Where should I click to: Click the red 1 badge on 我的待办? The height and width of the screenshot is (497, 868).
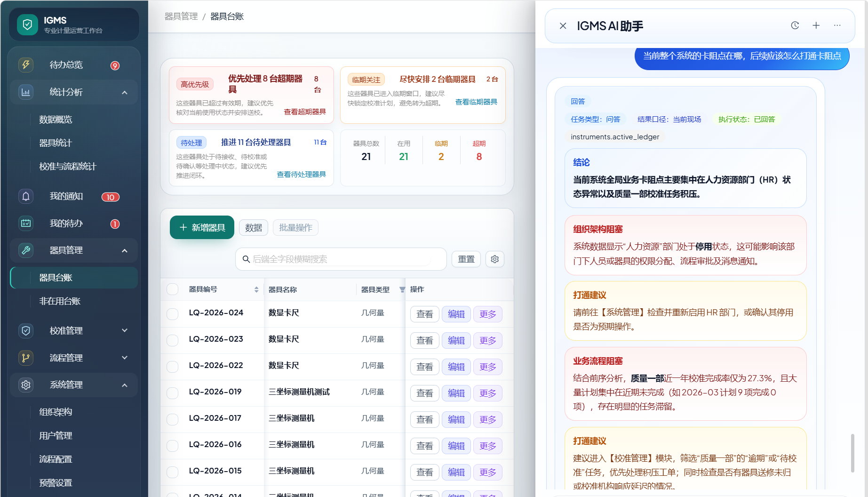[115, 224]
